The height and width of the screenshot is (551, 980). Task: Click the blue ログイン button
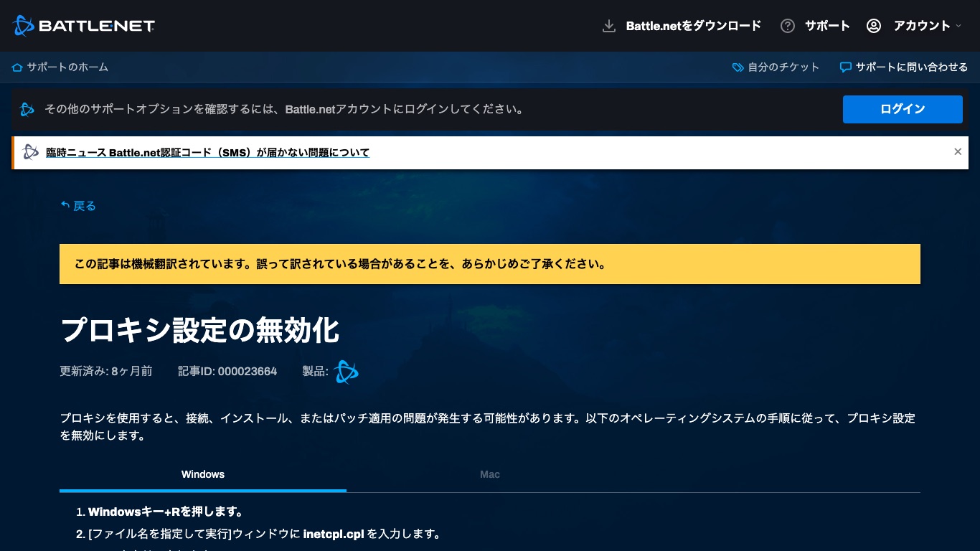pos(903,109)
